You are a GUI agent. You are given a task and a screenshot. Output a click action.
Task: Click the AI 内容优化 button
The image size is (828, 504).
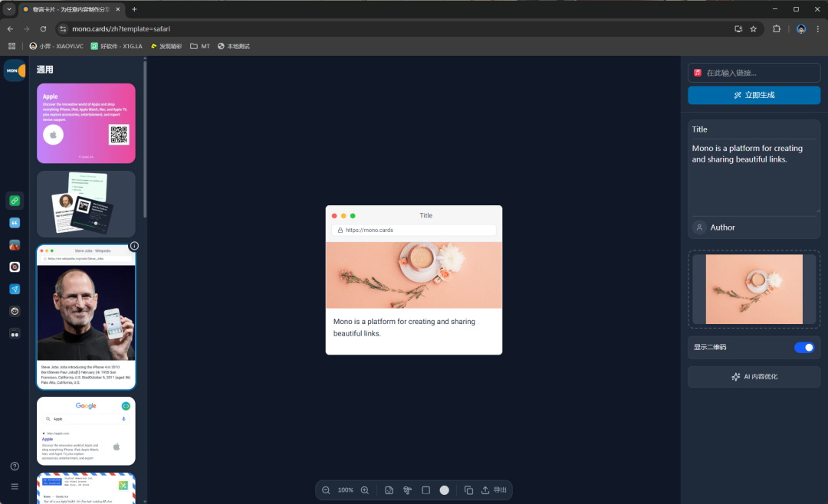(x=754, y=377)
